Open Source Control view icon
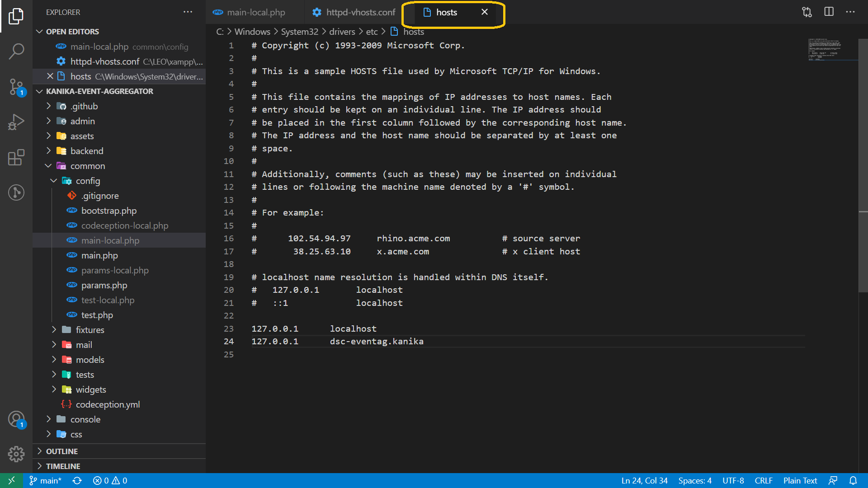 point(16,87)
